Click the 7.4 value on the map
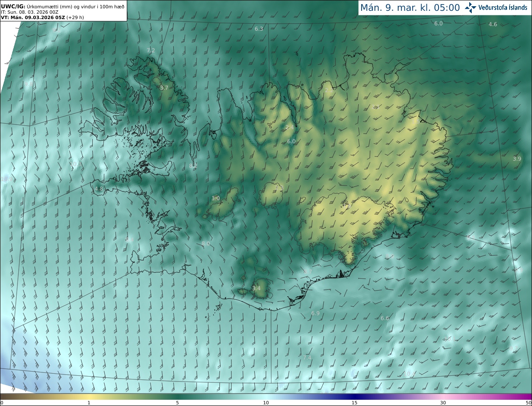The width and height of the screenshot is (532, 406). coord(307,357)
